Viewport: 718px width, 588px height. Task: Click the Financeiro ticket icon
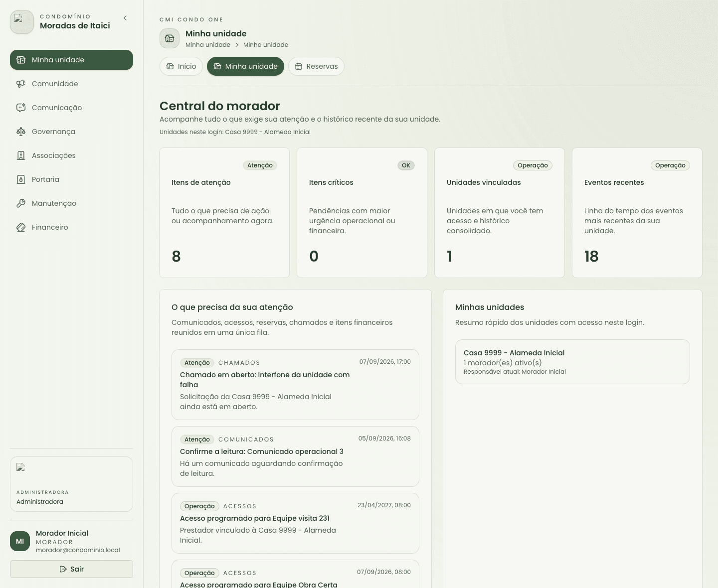(x=21, y=227)
